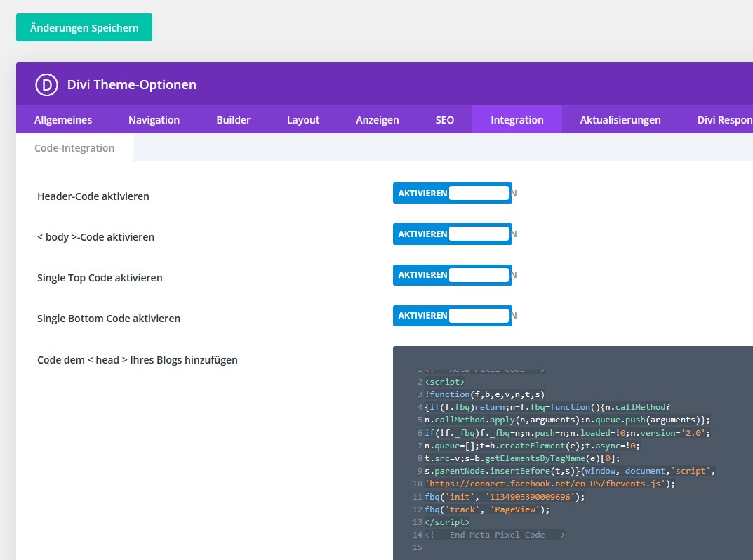Select the Code-Integration sub-tab

pyautogui.click(x=74, y=148)
